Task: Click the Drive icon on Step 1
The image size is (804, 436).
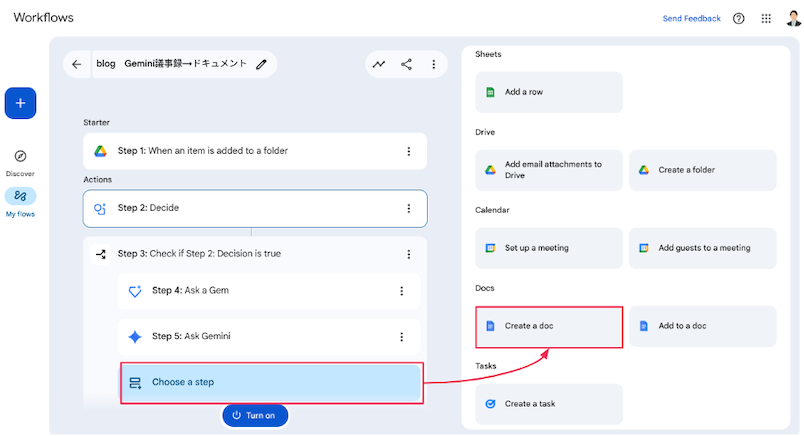Action: pyautogui.click(x=100, y=151)
